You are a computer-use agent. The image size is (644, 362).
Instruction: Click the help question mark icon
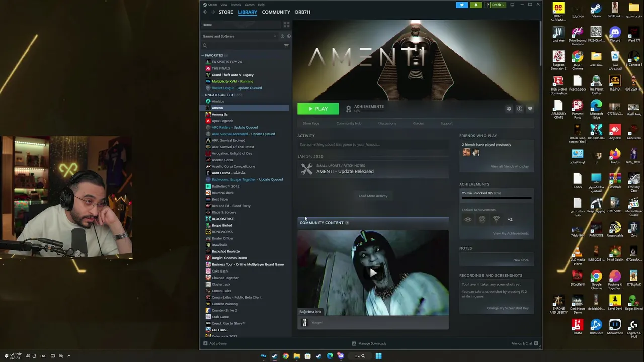click(x=487, y=5)
